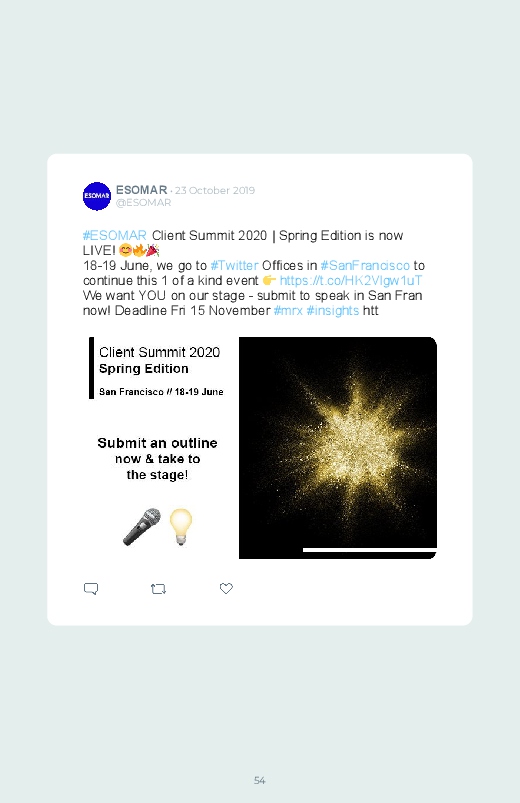Select the #insights hashtag

[x=332, y=310]
